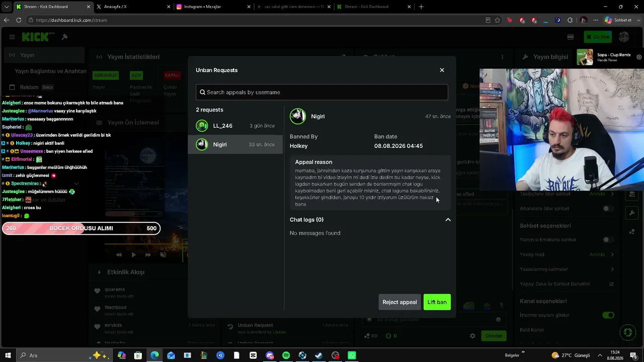Open Yavaş mod options
The image size is (644, 362).
coord(567,254)
